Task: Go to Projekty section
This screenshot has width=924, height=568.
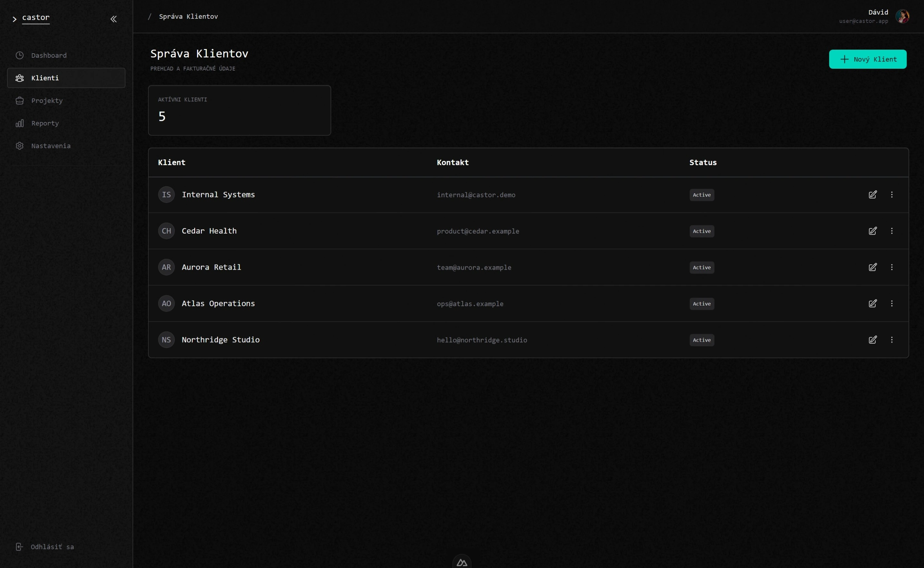Action: [66, 100]
